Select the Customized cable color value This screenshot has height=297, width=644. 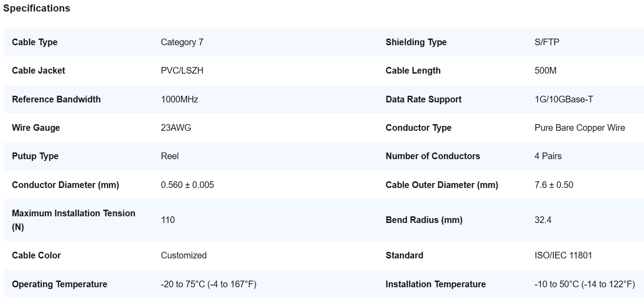click(x=184, y=255)
